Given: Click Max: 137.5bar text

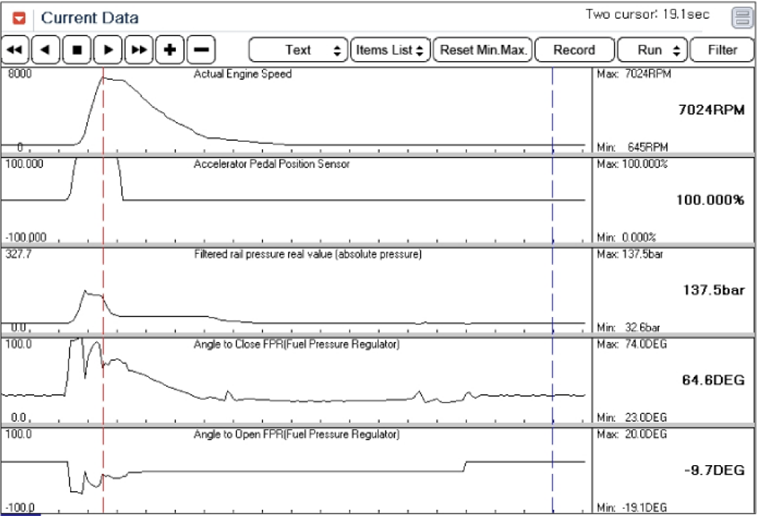Looking at the screenshot, I should click(630, 254).
